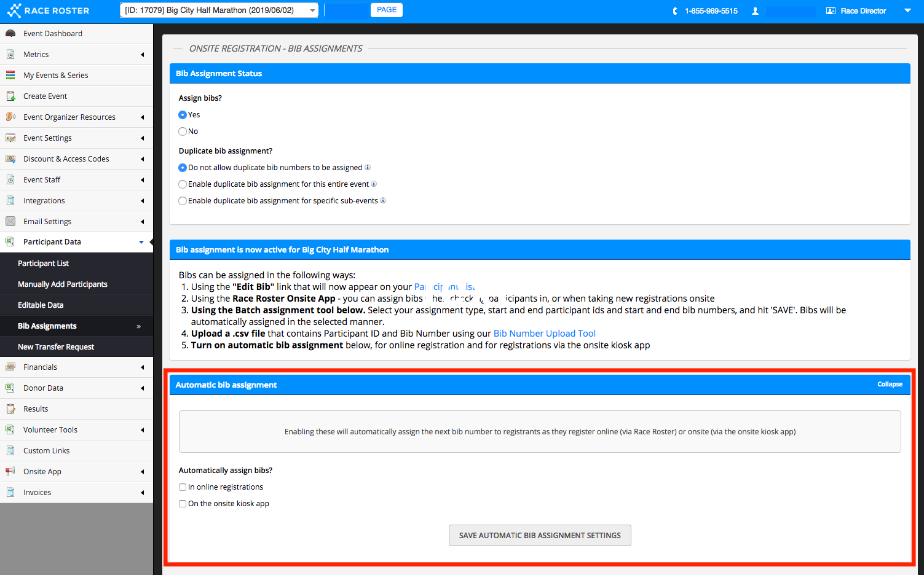Click the Event Dashboard gauge icon
The height and width of the screenshot is (575, 924).
pyautogui.click(x=10, y=33)
